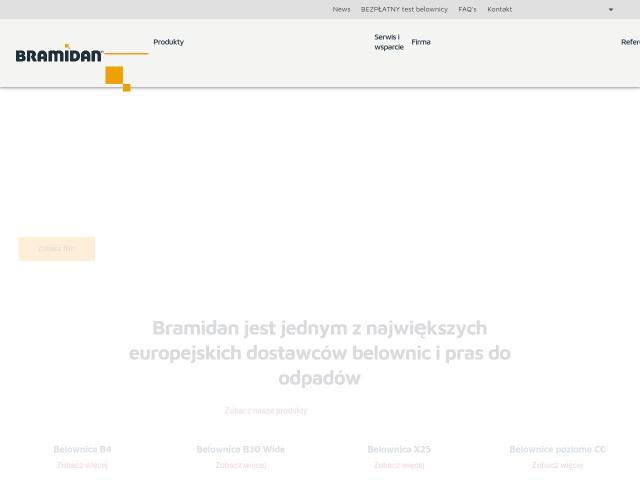Go to the FAQ's page

pos(467,9)
